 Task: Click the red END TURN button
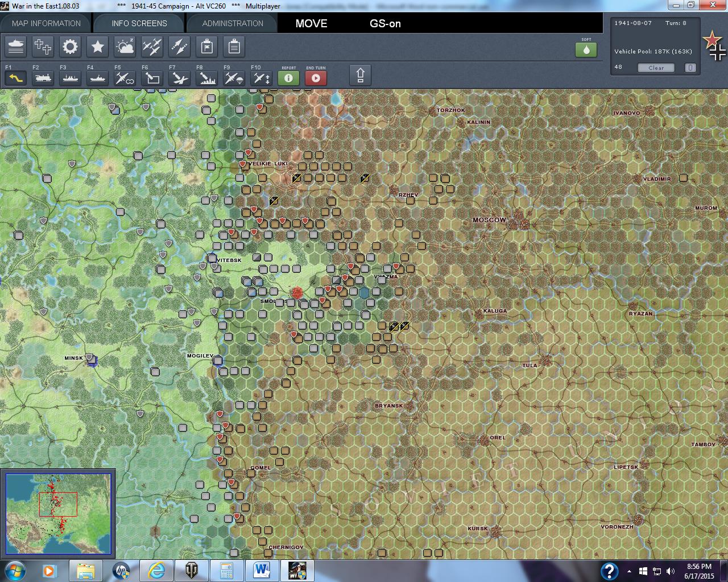click(316, 78)
